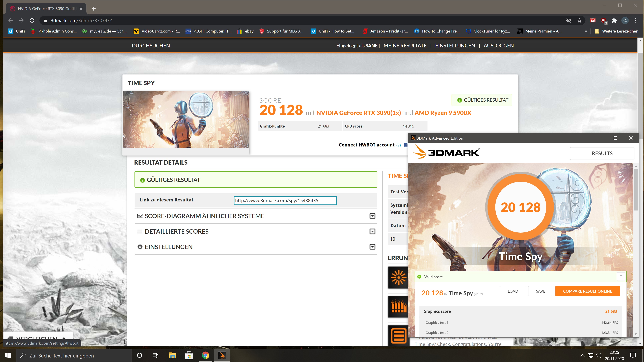Click the bookmark star icon
644x362 pixels.
(x=579, y=20)
